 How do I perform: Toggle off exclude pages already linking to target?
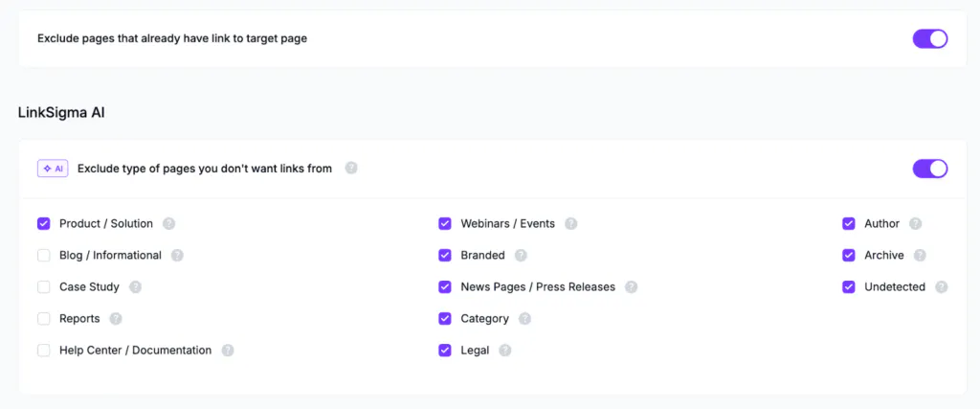pos(930,38)
